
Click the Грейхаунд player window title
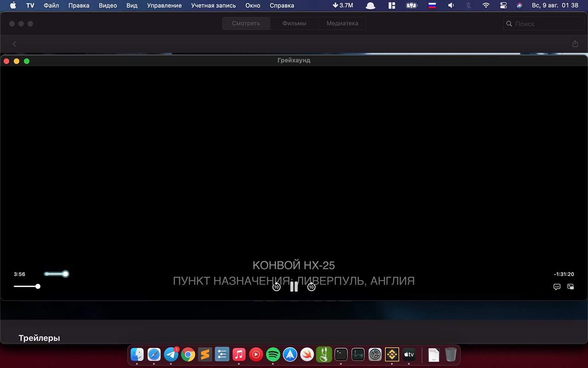tap(294, 60)
